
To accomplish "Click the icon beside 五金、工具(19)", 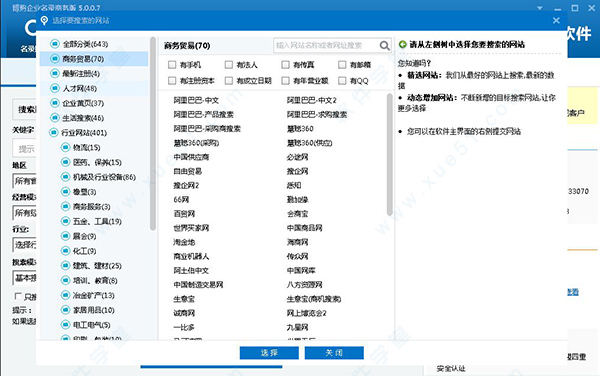I will click(65, 221).
